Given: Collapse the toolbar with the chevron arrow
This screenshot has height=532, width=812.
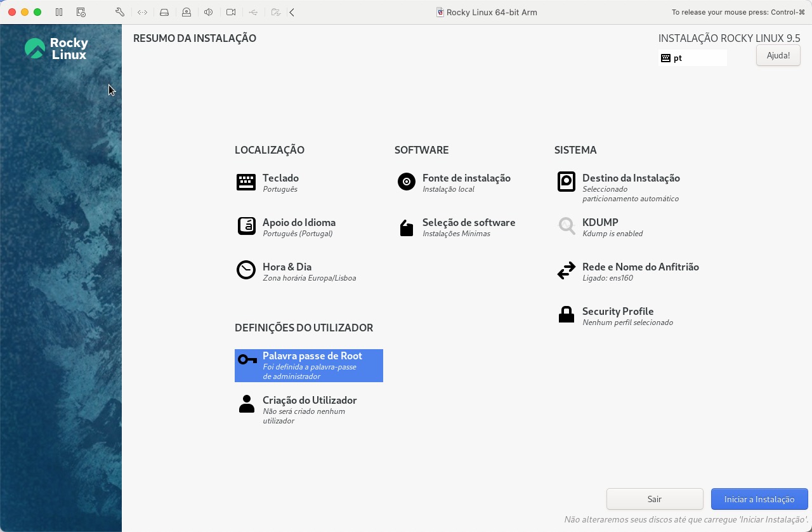Looking at the screenshot, I should coord(292,12).
